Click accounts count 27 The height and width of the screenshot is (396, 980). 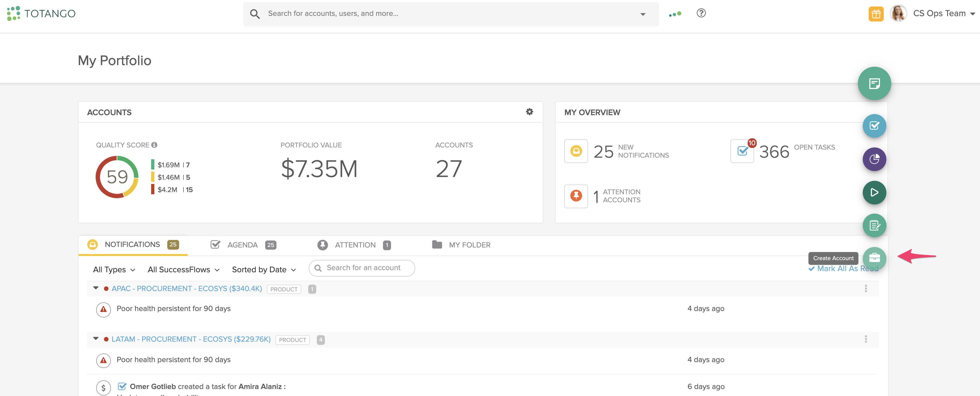coord(449,169)
